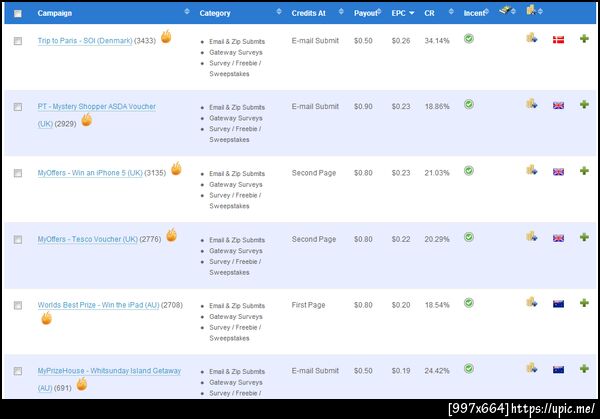Click the lock-arrow icon in Worlds Best Prize row
The image size is (600, 419).
(532, 302)
